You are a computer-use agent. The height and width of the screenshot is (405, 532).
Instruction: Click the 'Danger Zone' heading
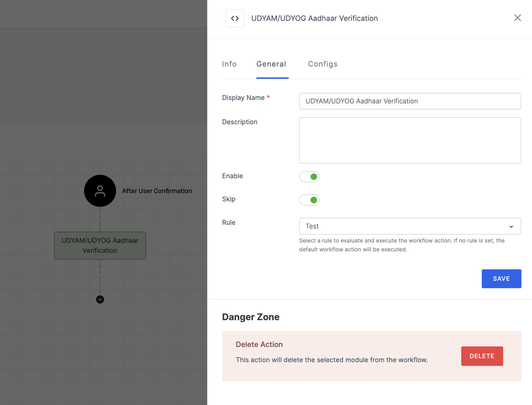coord(251,317)
